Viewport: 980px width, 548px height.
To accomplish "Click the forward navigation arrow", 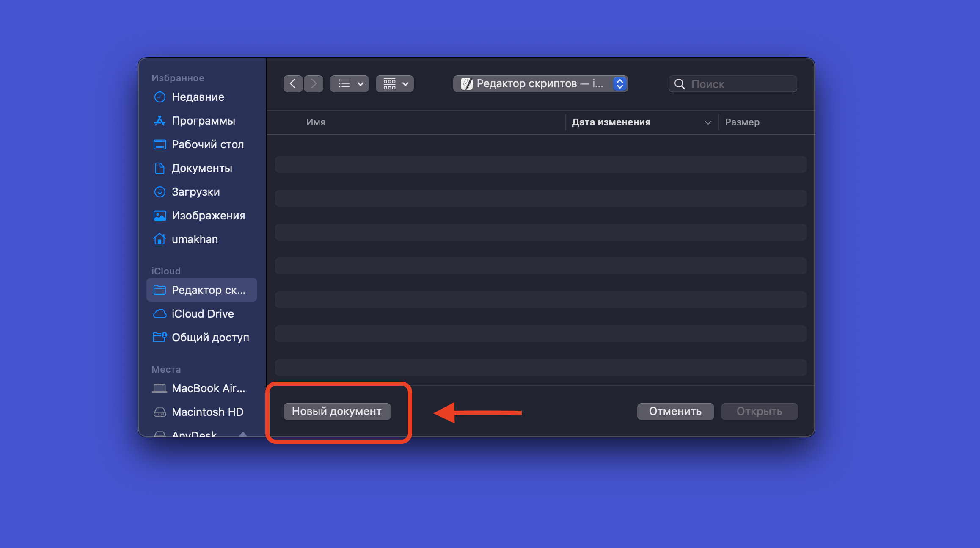I will [x=314, y=84].
